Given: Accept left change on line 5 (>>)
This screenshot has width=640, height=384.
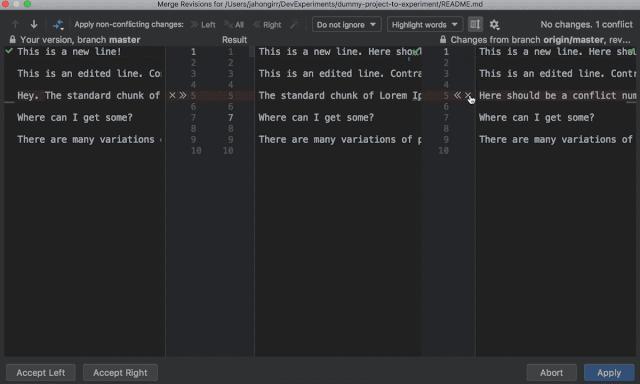Looking at the screenshot, I should click(183, 95).
